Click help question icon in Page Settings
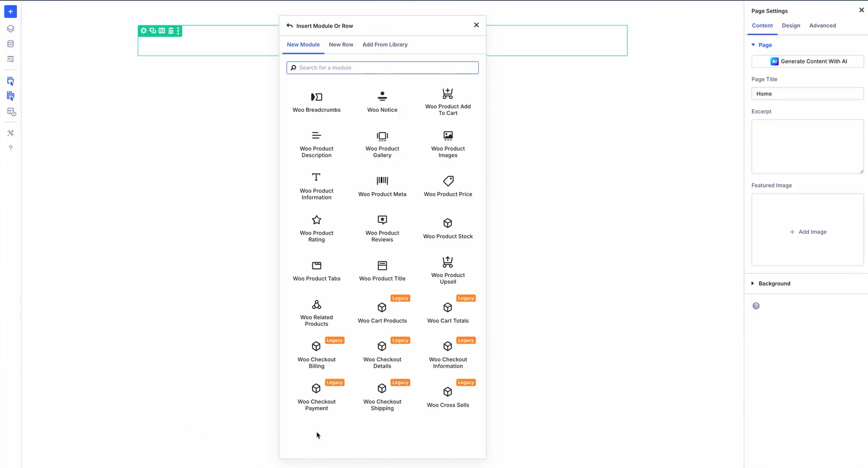 click(756, 306)
